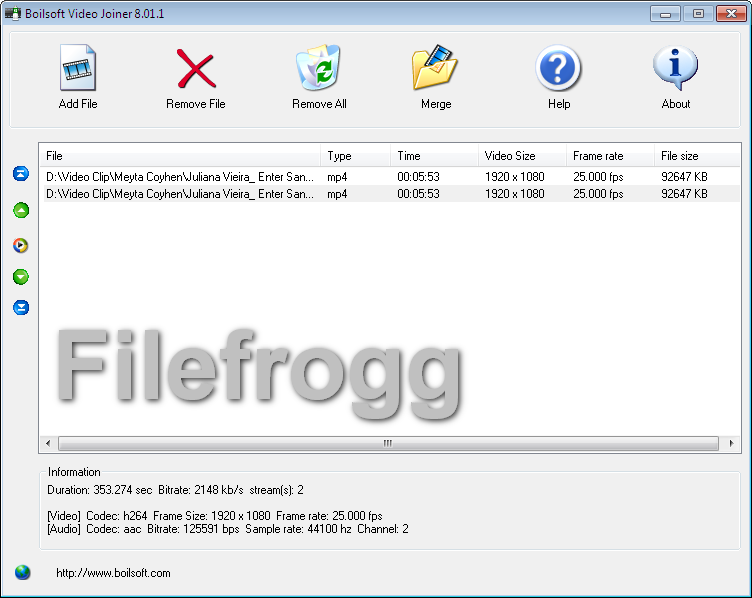752x598 pixels.
Task: Sort list by the Time column header
Action: click(435, 156)
